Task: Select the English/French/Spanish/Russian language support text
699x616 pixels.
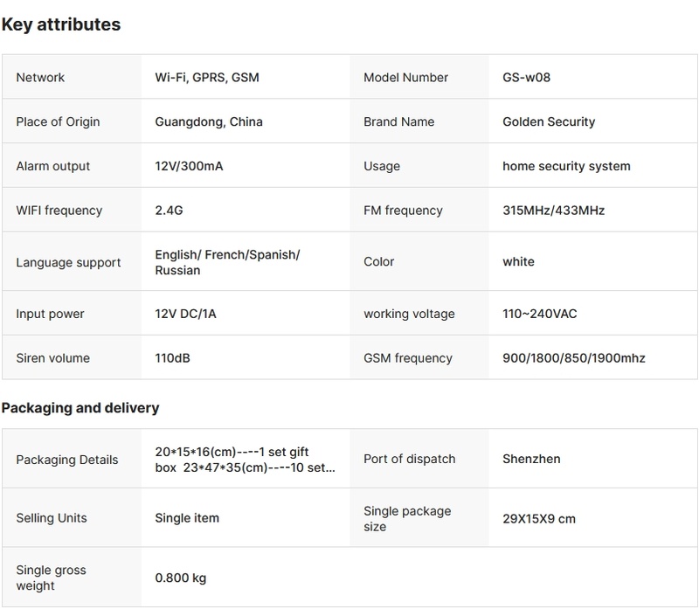Action: tap(227, 262)
